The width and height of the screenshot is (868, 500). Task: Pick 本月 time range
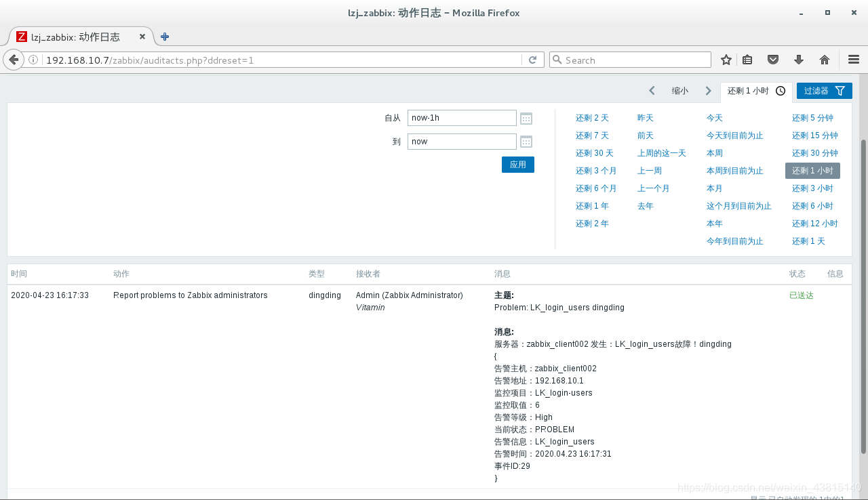tap(715, 188)
